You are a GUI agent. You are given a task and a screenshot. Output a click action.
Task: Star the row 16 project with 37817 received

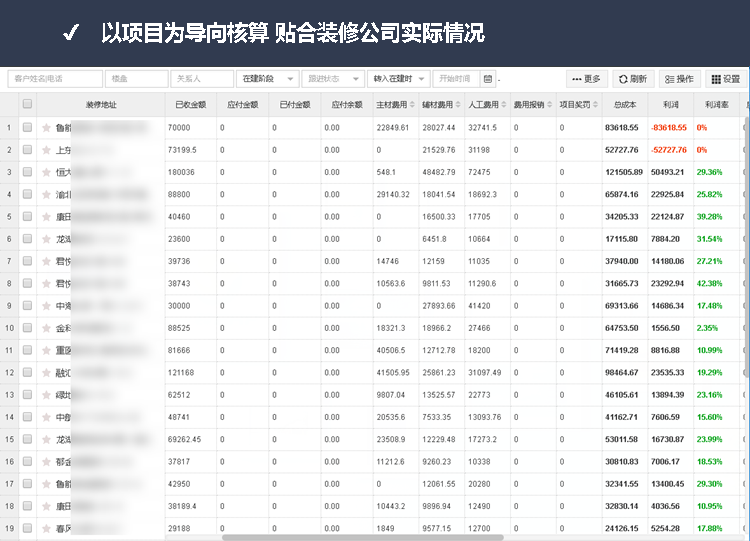46,462
